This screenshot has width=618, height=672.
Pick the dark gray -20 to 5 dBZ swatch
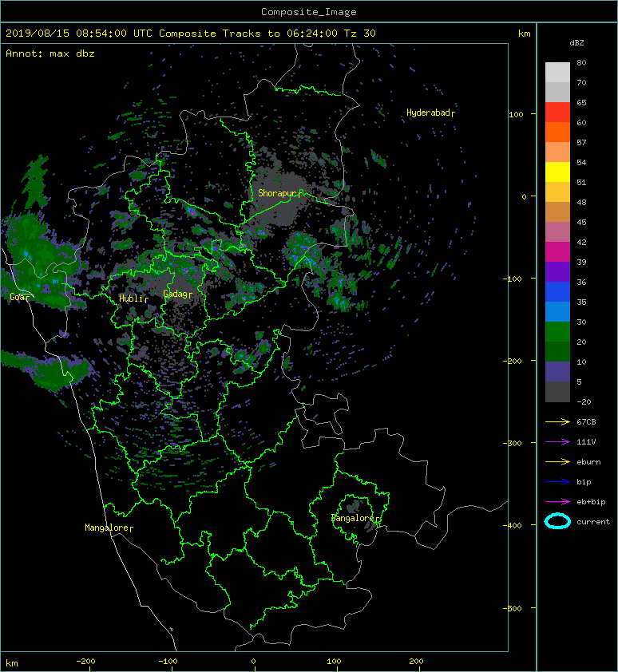pyautogui.click(x=557, y=391)
